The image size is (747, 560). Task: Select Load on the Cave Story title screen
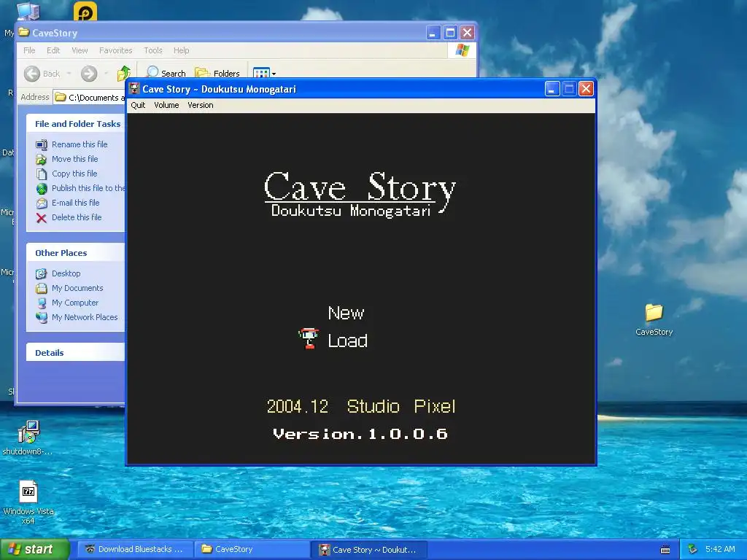coord(348,341)
